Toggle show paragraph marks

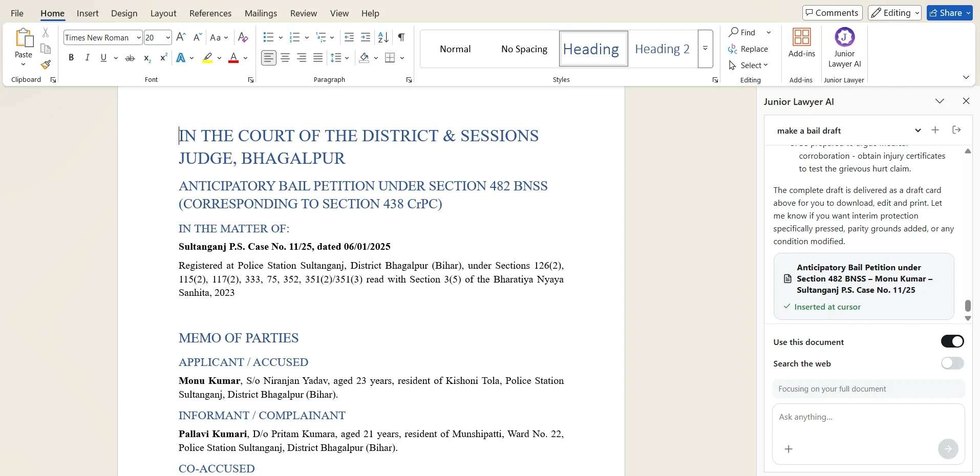401,37
